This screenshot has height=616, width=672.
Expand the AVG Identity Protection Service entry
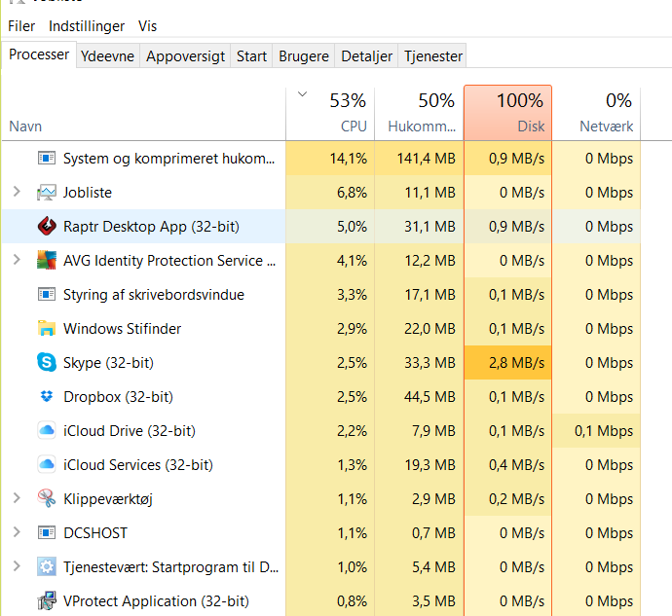coord(16,261)
